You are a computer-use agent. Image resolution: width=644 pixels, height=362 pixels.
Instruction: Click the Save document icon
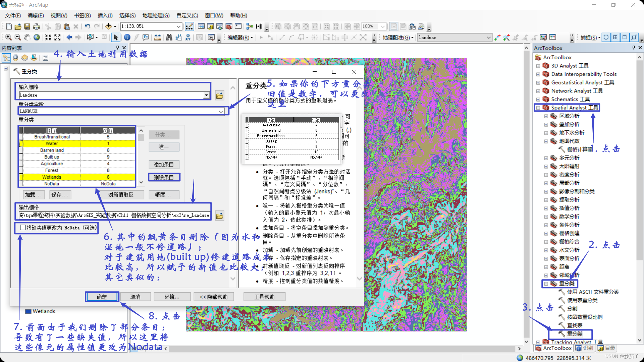click(27, 26)
